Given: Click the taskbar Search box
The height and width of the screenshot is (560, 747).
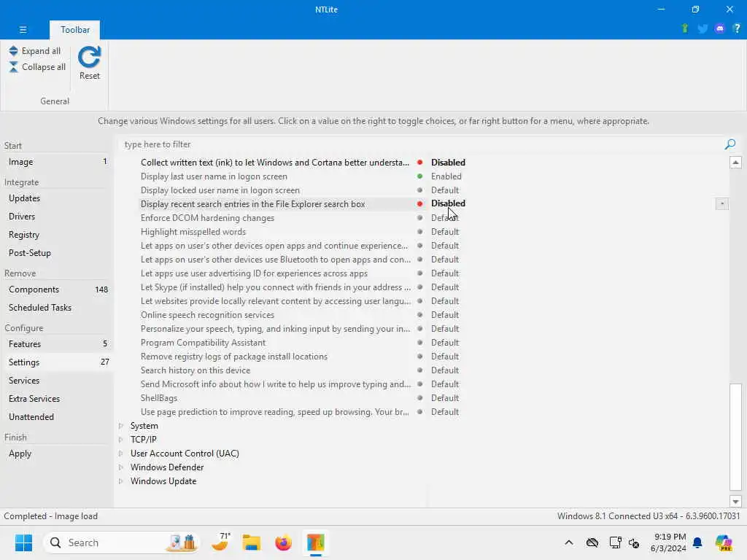Looking at the screenshot, I should point(122,542).
